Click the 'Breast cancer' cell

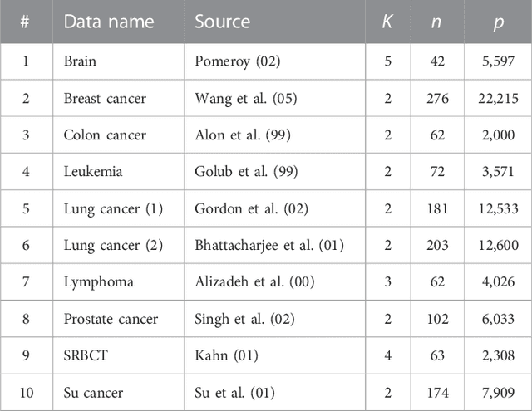tap(105, 99)
